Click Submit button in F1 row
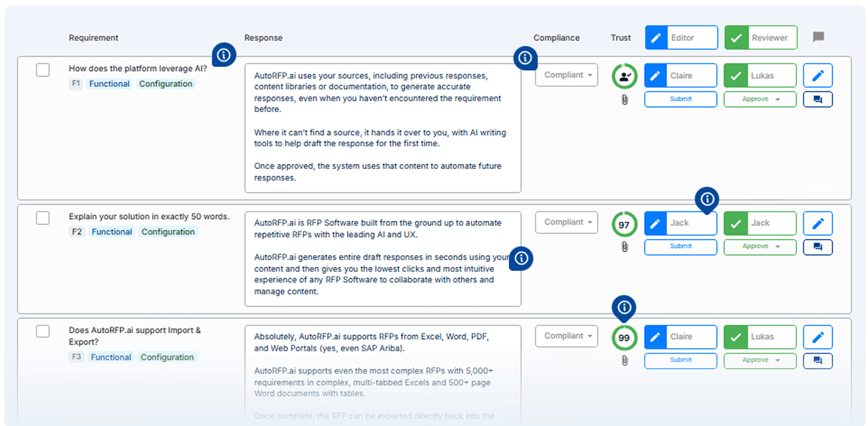Screen dimensions: 868x426 680,99
